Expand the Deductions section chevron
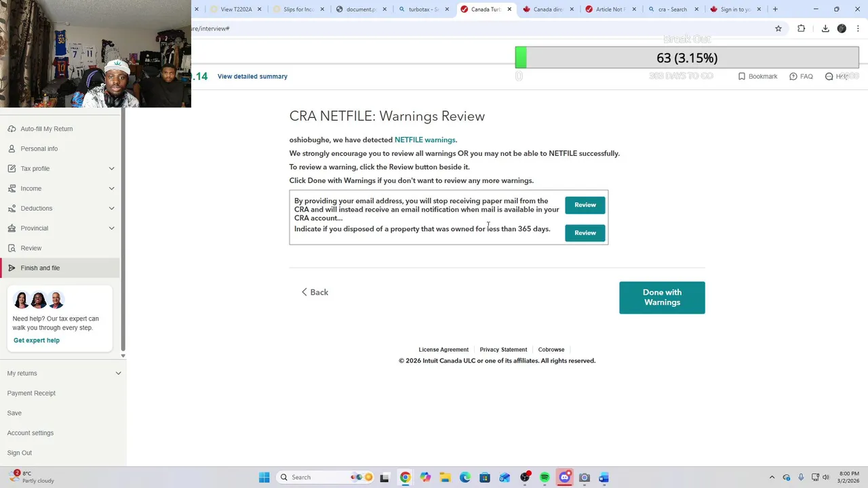This screenshot has height=488, width=868. (111, 208)
